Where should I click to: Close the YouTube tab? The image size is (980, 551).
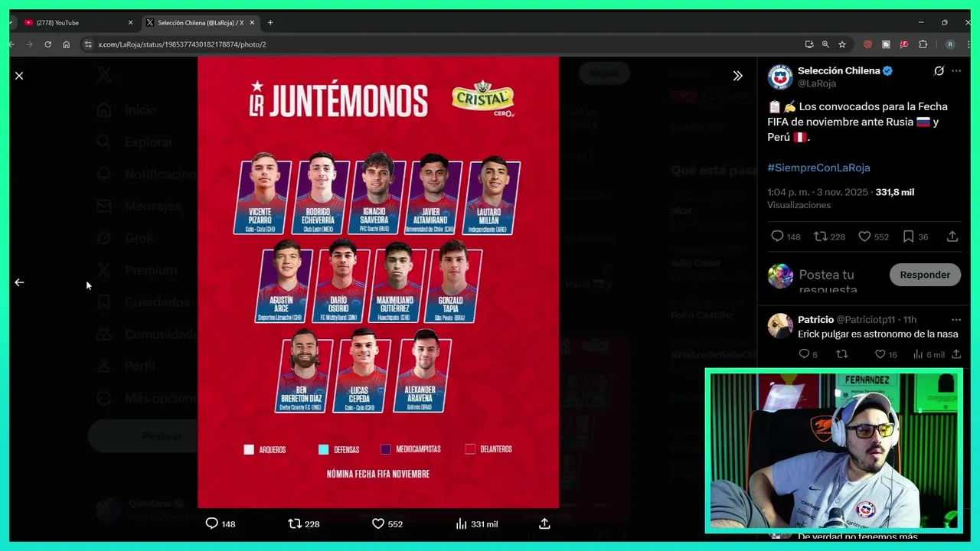(x=131, y=23)
